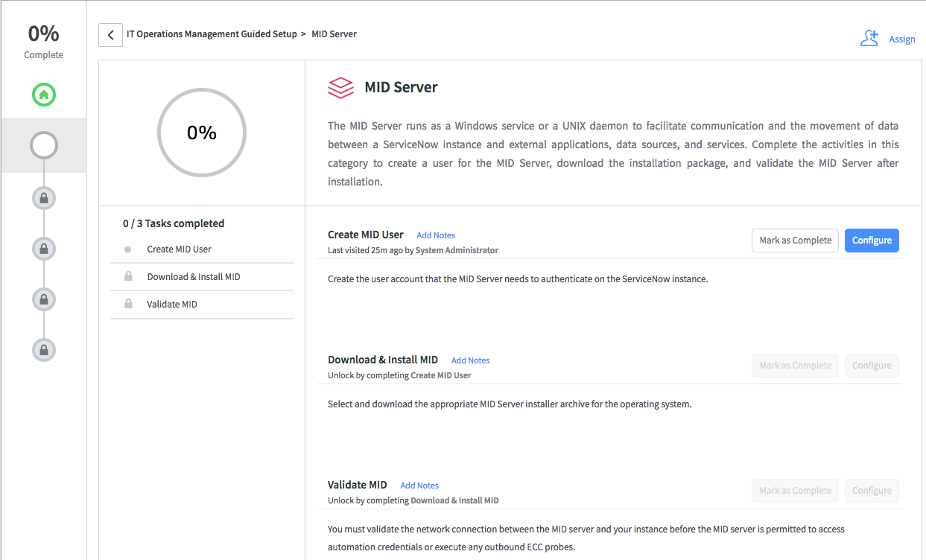Click 'You must validate the network connection' text
926x560 pixels.
pos(586,538)
